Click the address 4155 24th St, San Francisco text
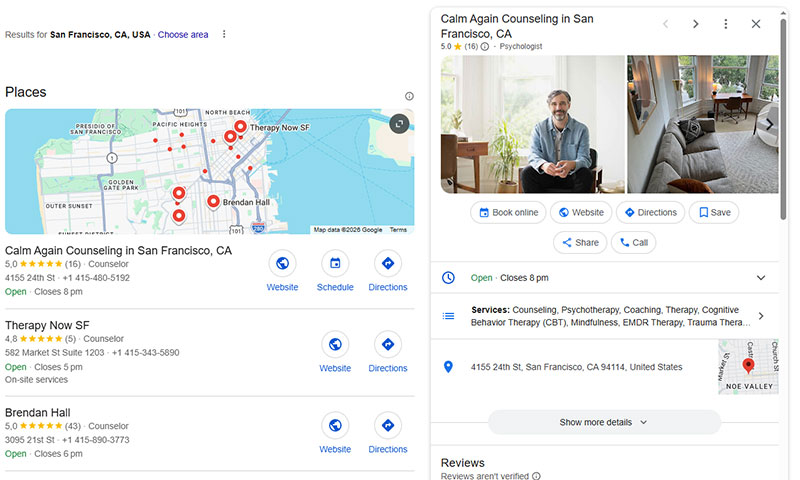800x480 pixels. pos(576,367)
